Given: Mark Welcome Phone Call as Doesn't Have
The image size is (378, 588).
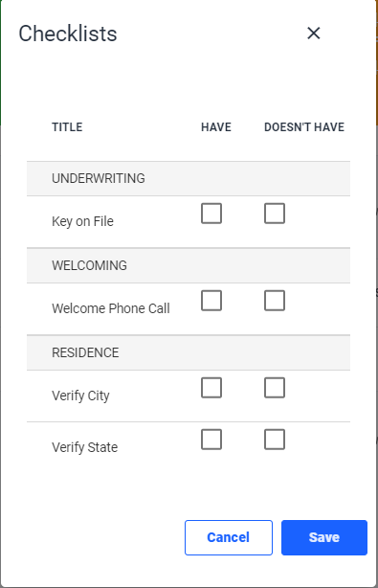Looking at the screenshot, I should [275, 301].
